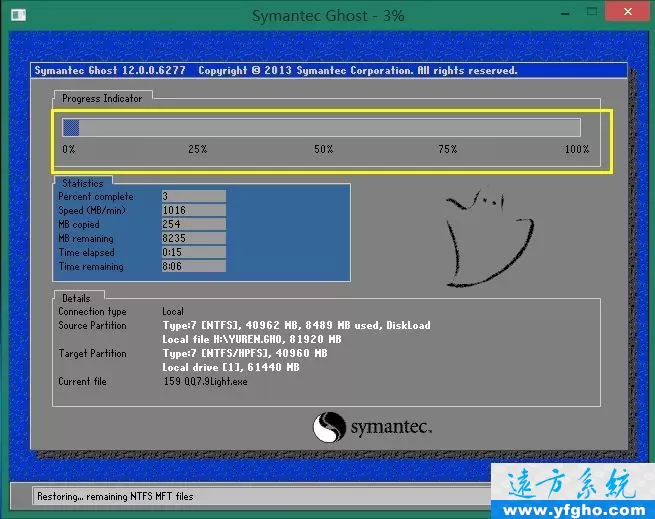This screenshot has height=519, width=655.
Task: Close the Symantec Ghost window
Action: 626,14
